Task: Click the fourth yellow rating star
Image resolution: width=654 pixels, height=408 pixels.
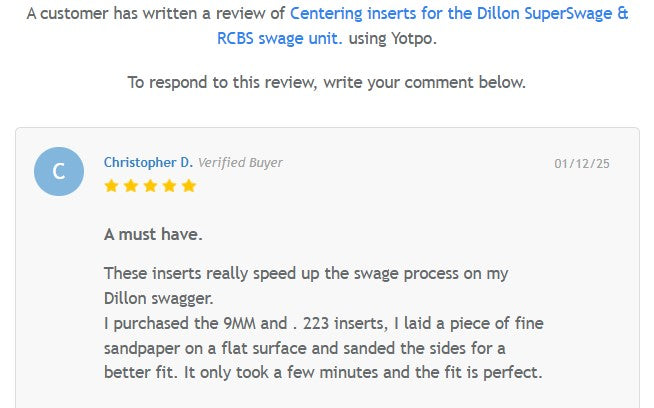Action: coord(170,185)
